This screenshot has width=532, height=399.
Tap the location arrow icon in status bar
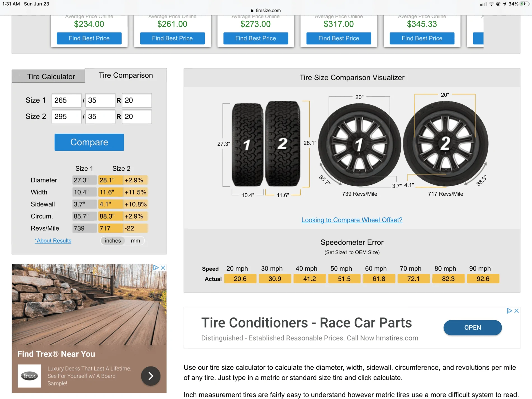505,4
